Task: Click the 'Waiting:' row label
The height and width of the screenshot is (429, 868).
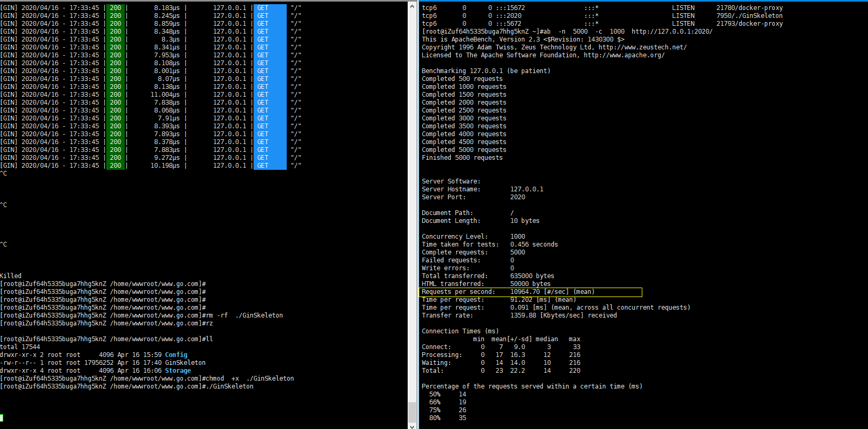Action: [x=436, y=363]
